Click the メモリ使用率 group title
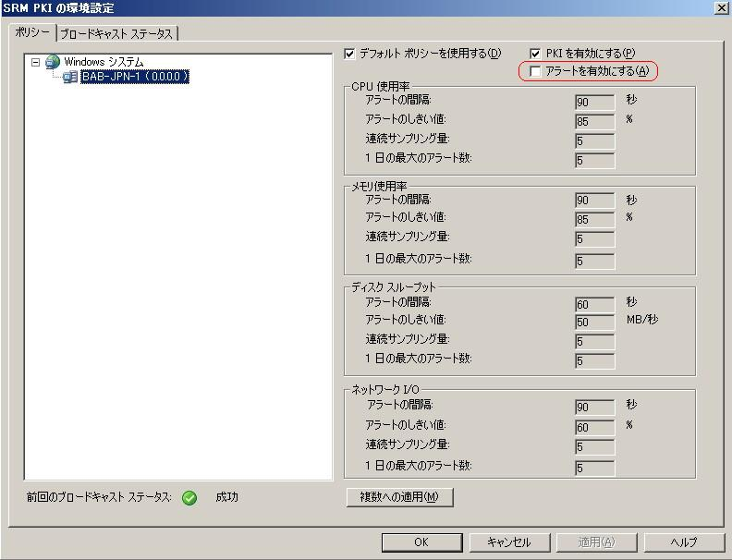Image resolution: width=732 pixels, height=560 pixels. [x=379, y=187]
